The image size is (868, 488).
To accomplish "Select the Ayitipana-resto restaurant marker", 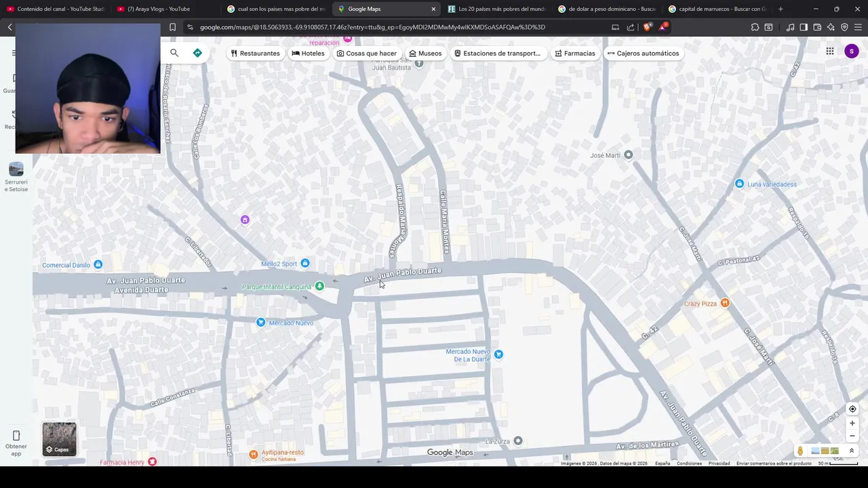I will 254,454.
